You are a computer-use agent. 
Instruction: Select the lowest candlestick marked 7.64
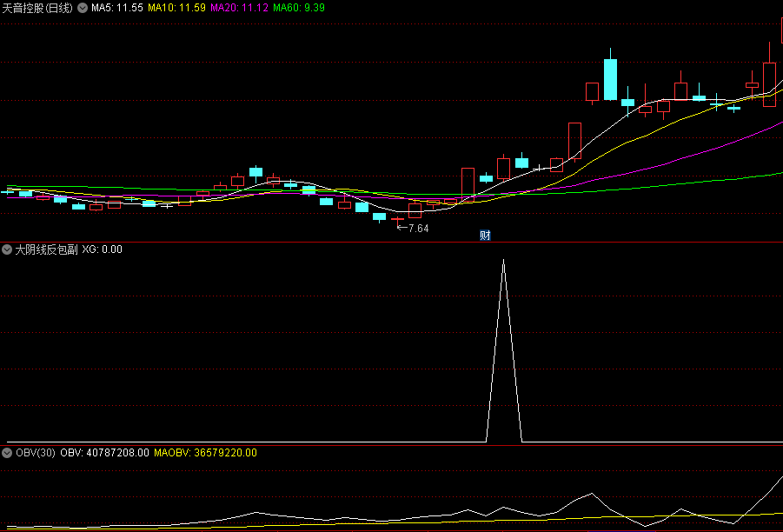[x=397, y=220]
